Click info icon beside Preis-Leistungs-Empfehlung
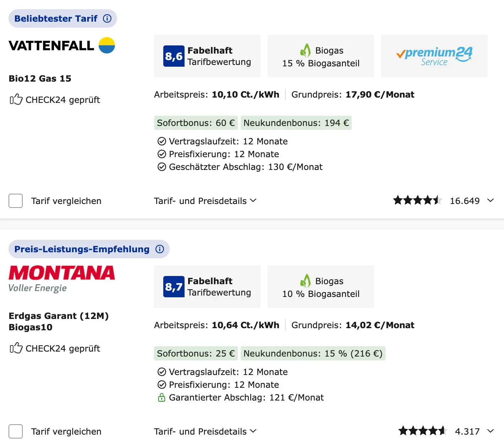Image resolution: width=504 pixels, height=447 pixels. (x=160, y=249)
